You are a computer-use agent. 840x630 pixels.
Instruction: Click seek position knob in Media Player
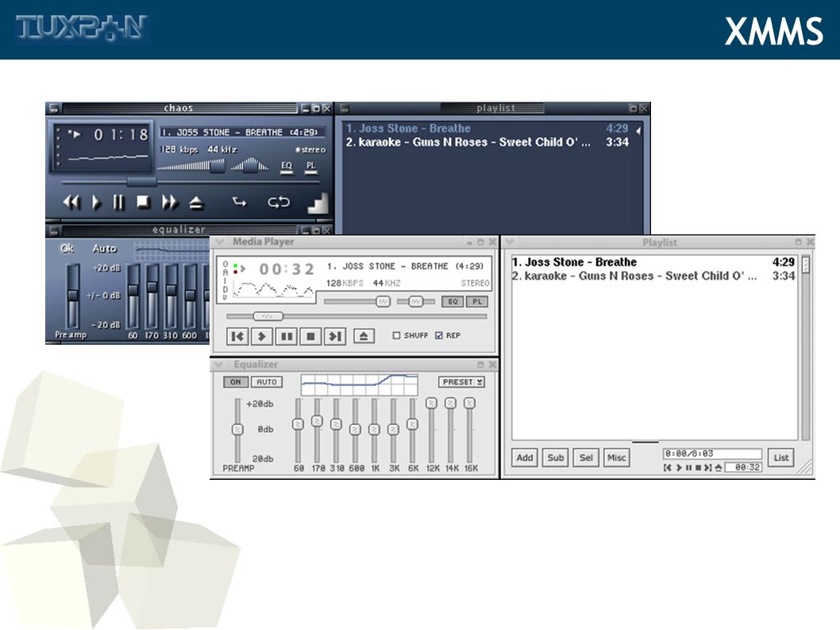(x=268, y=316)
